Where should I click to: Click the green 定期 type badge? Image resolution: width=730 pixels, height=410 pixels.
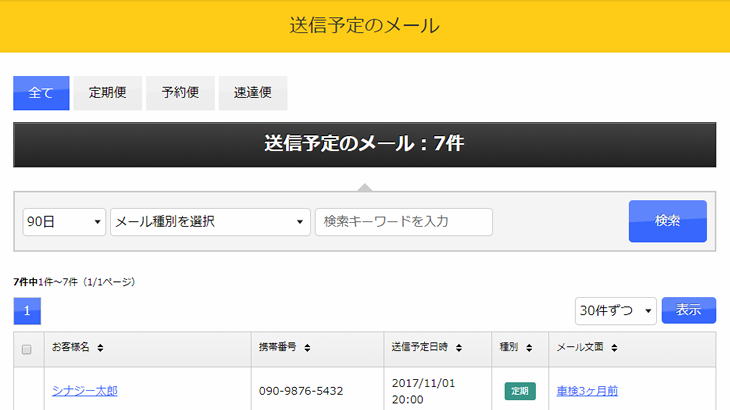tap(519, 391)
